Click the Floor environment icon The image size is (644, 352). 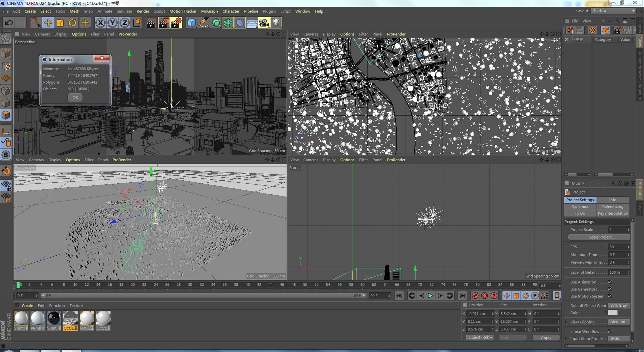tap(252, 23)
